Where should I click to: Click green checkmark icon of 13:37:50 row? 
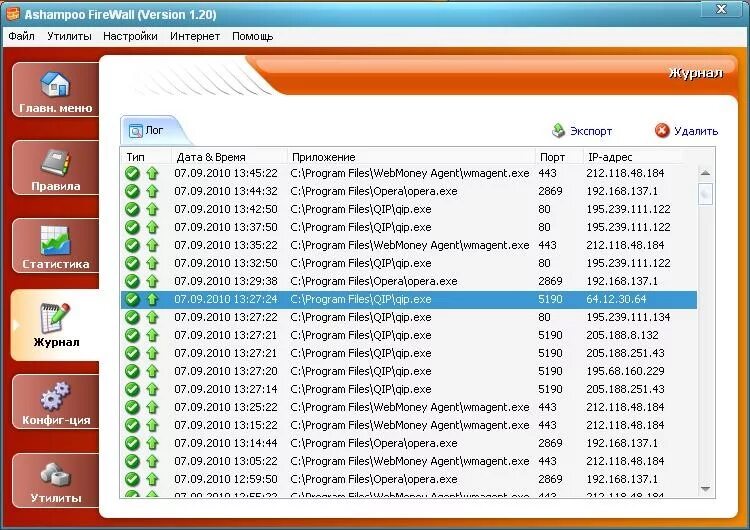pos(132,227)
